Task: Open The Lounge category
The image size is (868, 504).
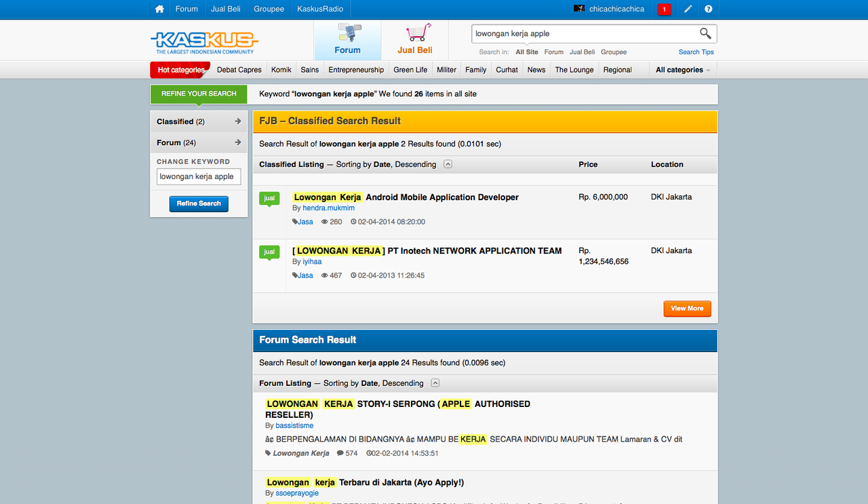Action: 574,70
